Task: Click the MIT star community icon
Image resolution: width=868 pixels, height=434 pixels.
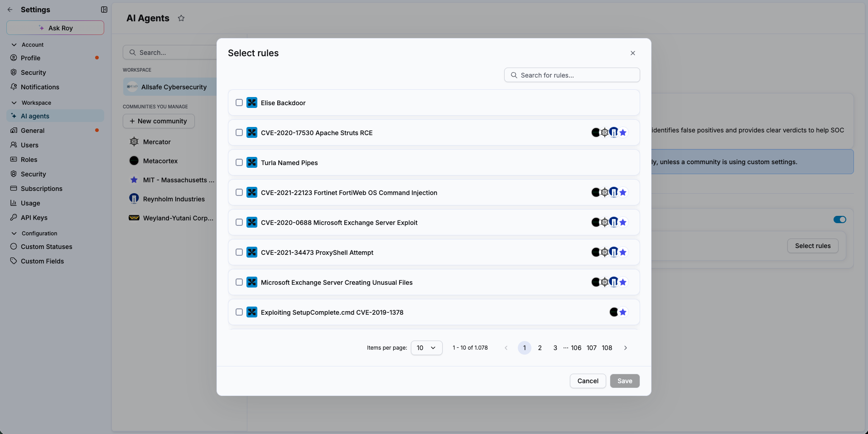Action: (x=134, y=180)
